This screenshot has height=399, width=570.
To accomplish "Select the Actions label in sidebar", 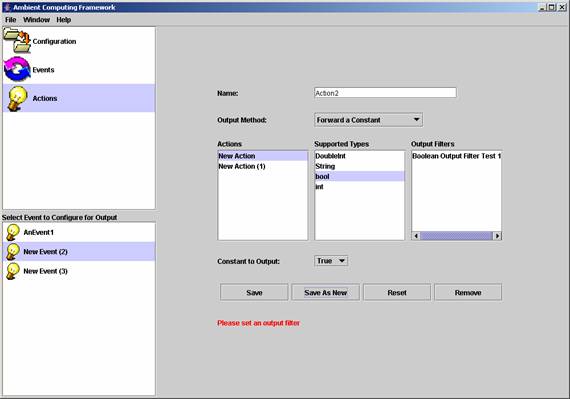I will (45, 98).
